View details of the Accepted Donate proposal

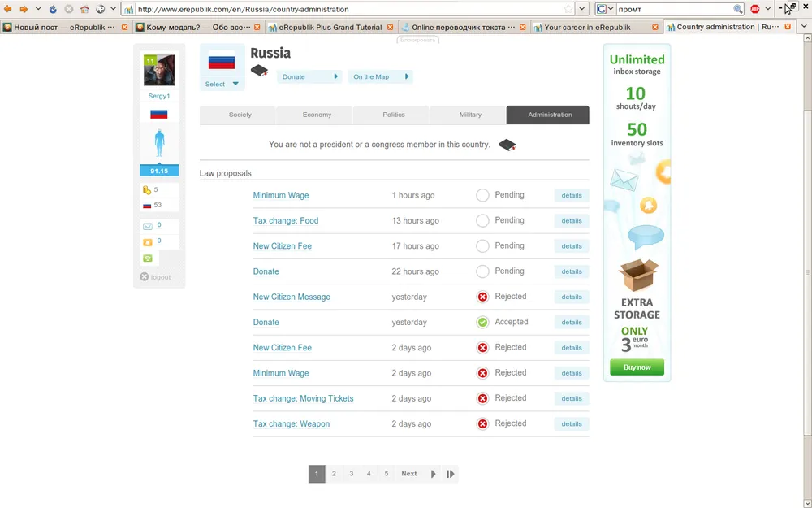572,323
